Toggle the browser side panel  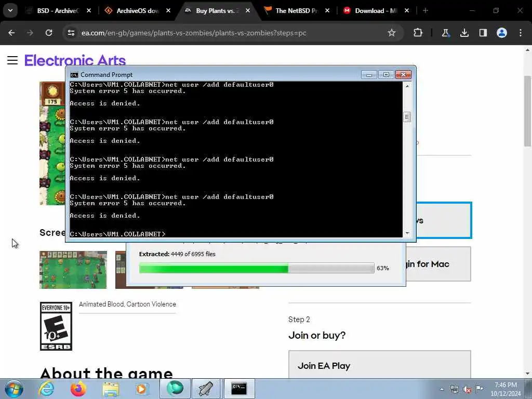point(483,33)
